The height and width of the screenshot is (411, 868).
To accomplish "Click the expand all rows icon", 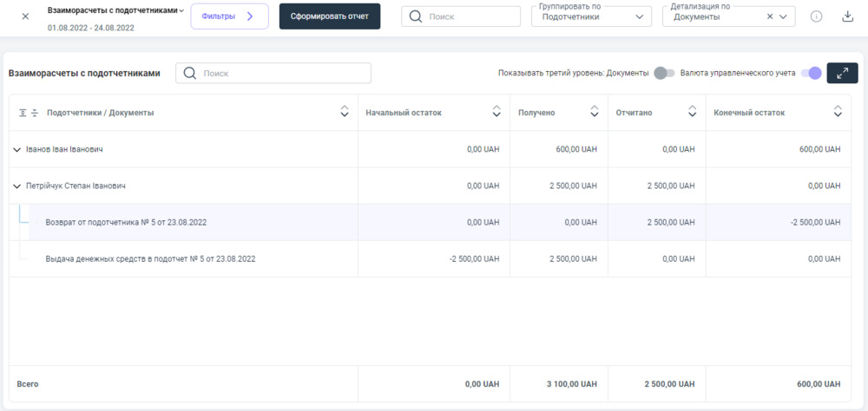I will 23,113.
